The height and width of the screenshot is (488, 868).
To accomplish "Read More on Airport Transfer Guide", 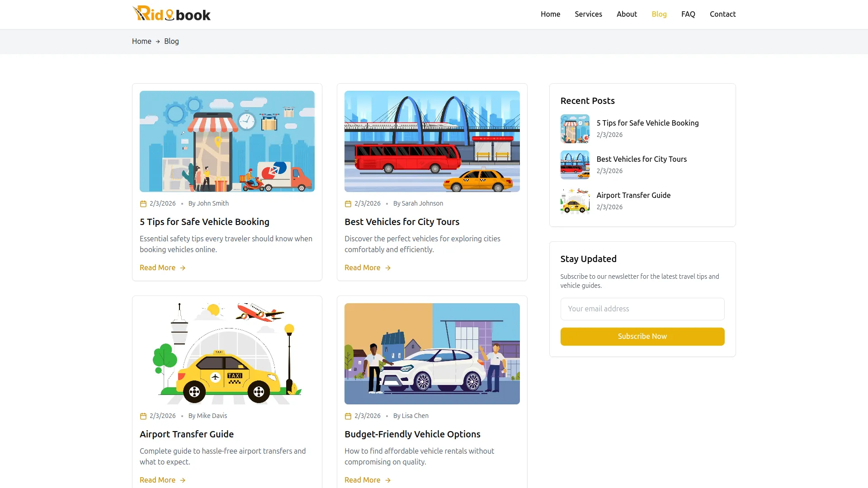I will (x=163, y=480).
